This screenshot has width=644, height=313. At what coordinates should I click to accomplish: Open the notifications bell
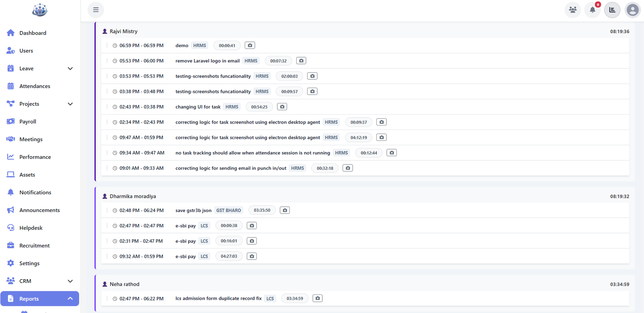[592, 10]
